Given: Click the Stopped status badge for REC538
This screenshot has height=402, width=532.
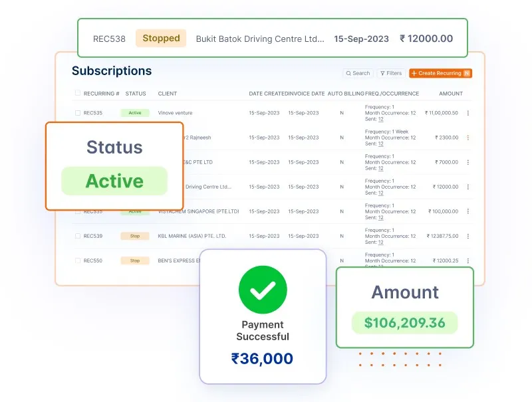Looking at the screenshot, I should tap(161, 39).
